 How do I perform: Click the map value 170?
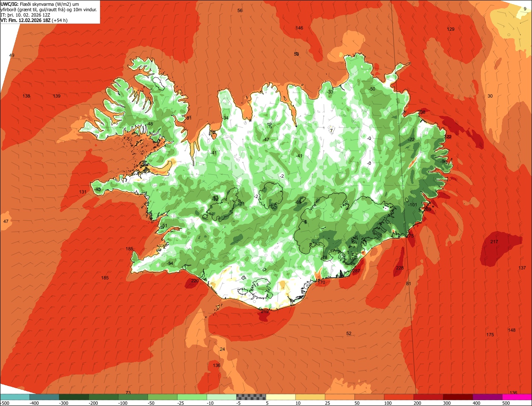[x=321, y=283]
